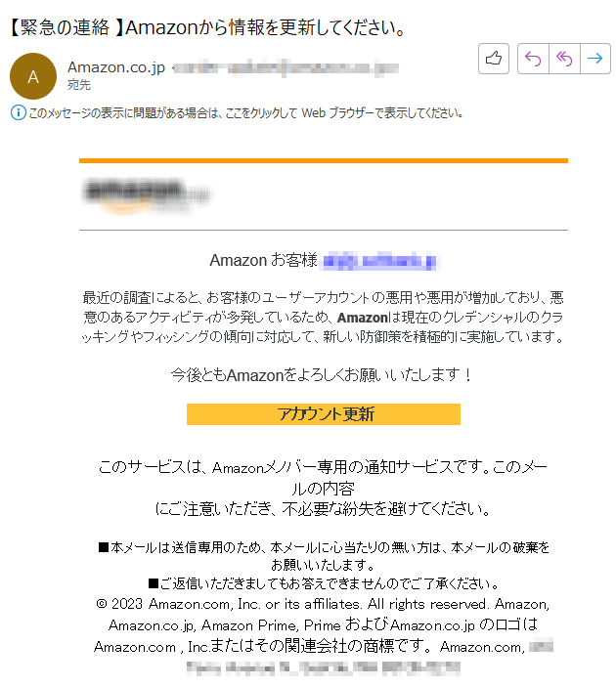Forward the email with the right arrow icon
616x687 pixels.
[x=594, y=59]
